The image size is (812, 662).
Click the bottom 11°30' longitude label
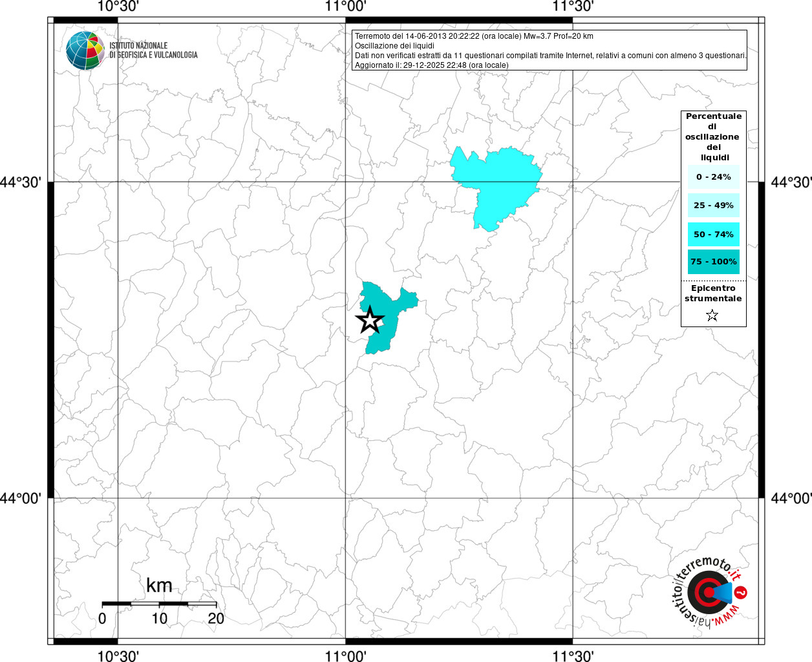(x=573, y=656)
